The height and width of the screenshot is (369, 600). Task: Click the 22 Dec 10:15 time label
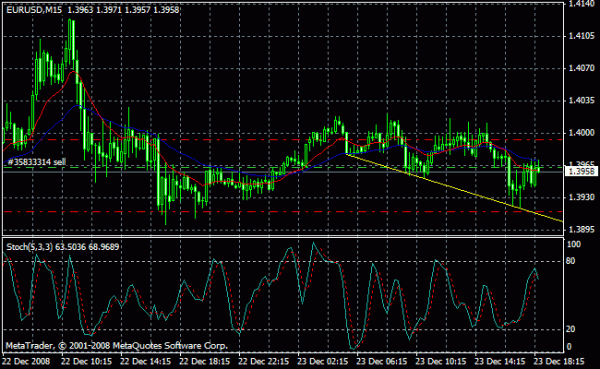[x=86, y=361]
